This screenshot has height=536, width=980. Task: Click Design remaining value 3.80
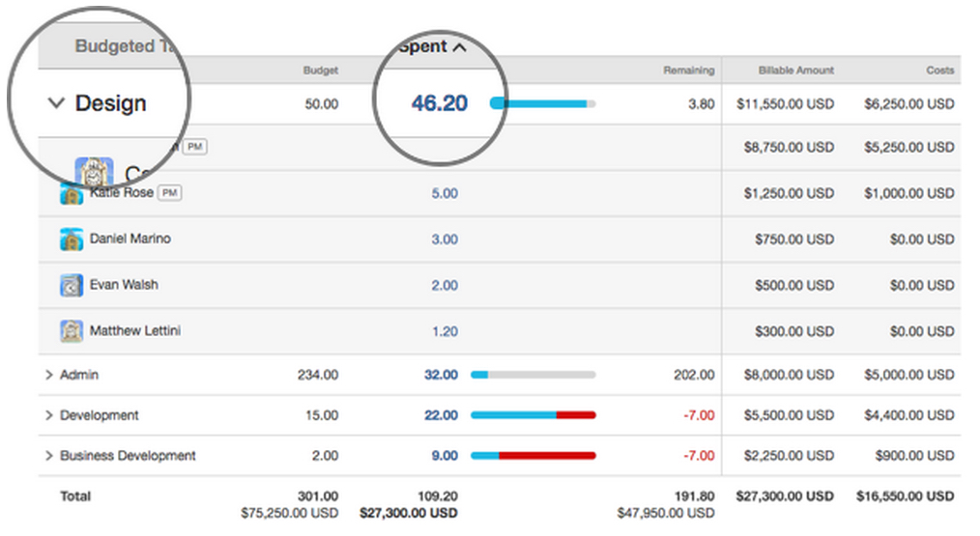tap(702, 104)
